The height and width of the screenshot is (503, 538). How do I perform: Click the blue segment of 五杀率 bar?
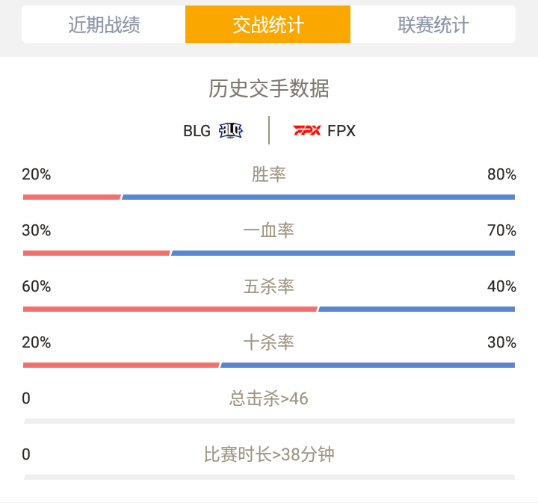point(417,309)
